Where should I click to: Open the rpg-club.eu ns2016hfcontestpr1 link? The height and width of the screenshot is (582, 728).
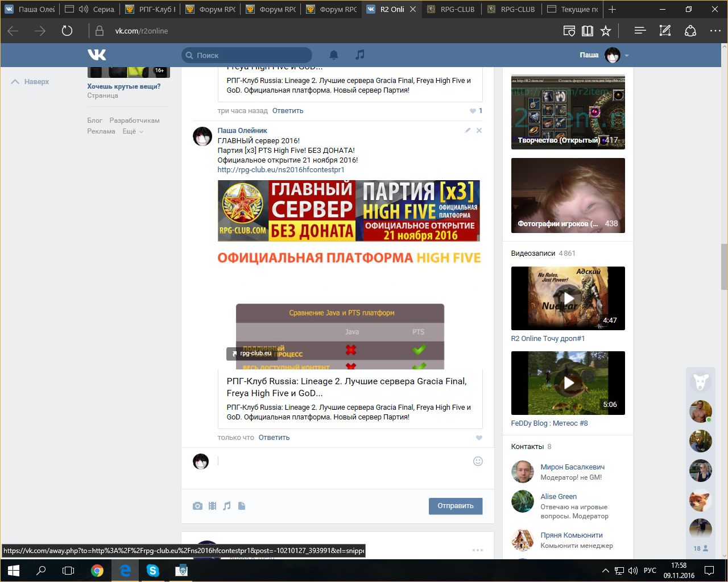tap(280, 169)
